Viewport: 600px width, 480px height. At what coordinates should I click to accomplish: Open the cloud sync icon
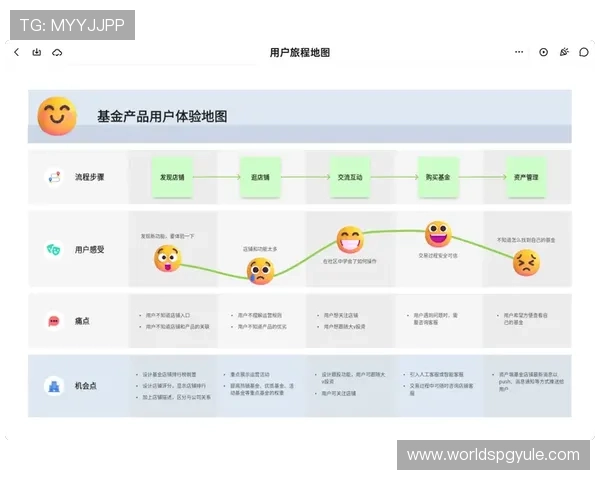pos(57,52)
